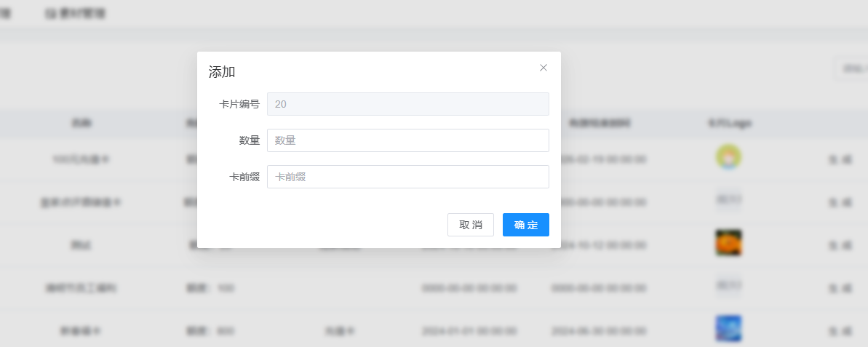Screen dimensions: 868x347
Task: Click the 数量 field label
Action: click(x=249, y=140)
